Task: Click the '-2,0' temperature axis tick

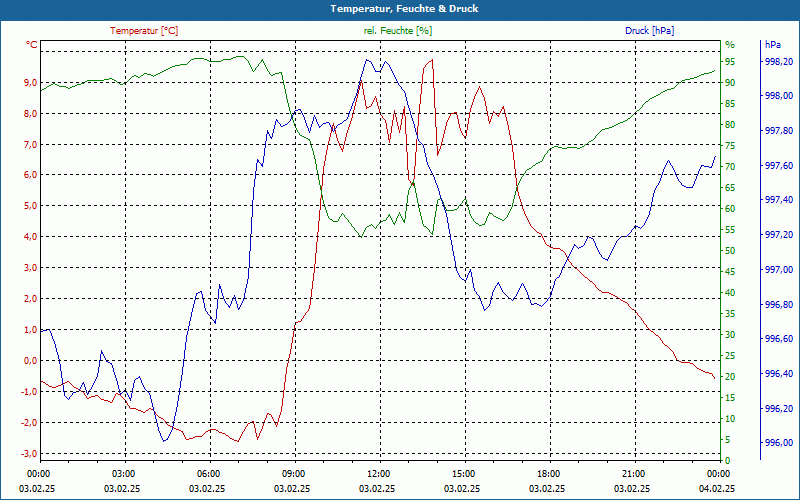Action: pos(29,422)
